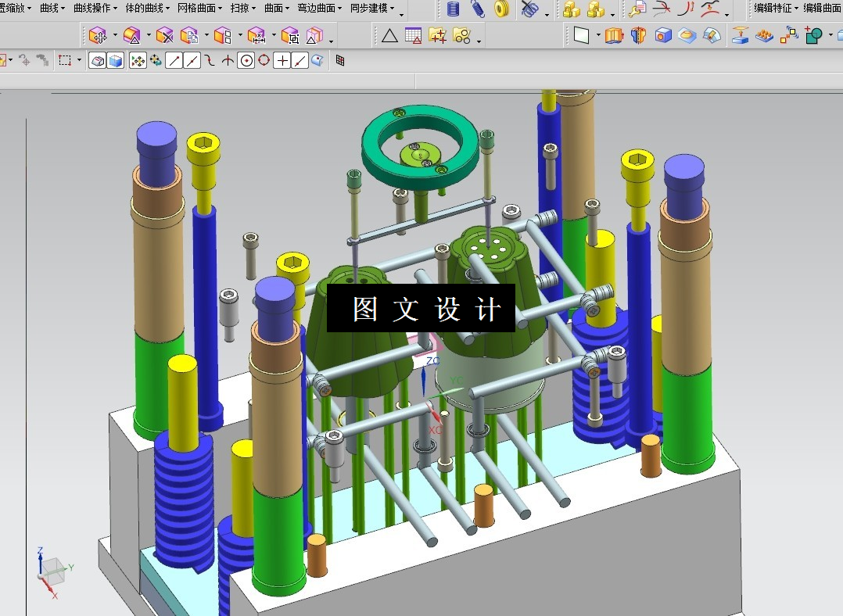Expand the selection rectangle dropdown arrow
The width and height of the screenshot is (843, 616).
(79, 60)
